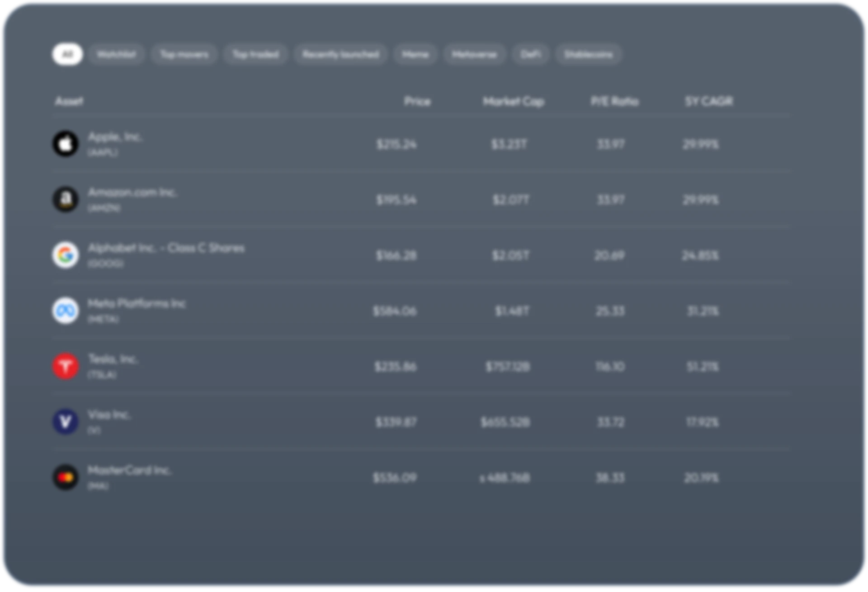This screenshot has width=868, height=592.
Task: Select the Stablecoins filter
Action: click(588, 54)
